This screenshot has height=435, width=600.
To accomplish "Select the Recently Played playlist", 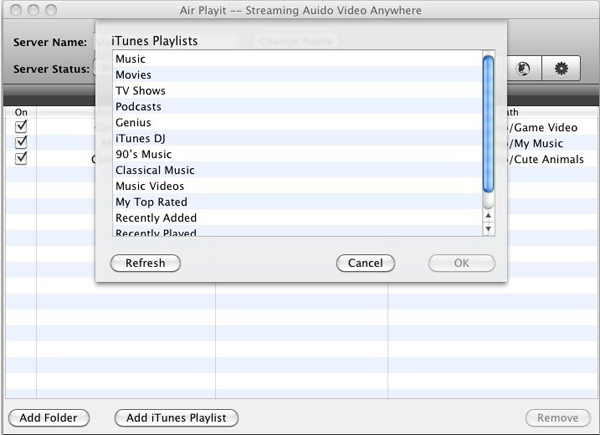I will pyautogui.click(x=298, y=231).
